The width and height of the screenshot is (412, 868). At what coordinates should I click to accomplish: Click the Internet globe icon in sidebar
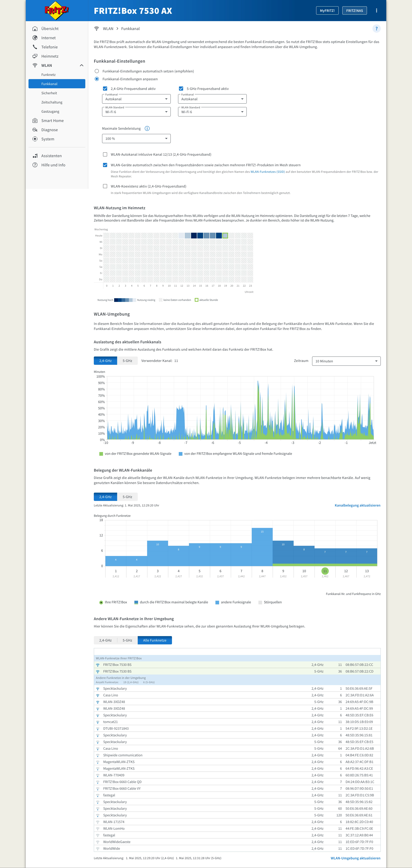click(35, 38)
